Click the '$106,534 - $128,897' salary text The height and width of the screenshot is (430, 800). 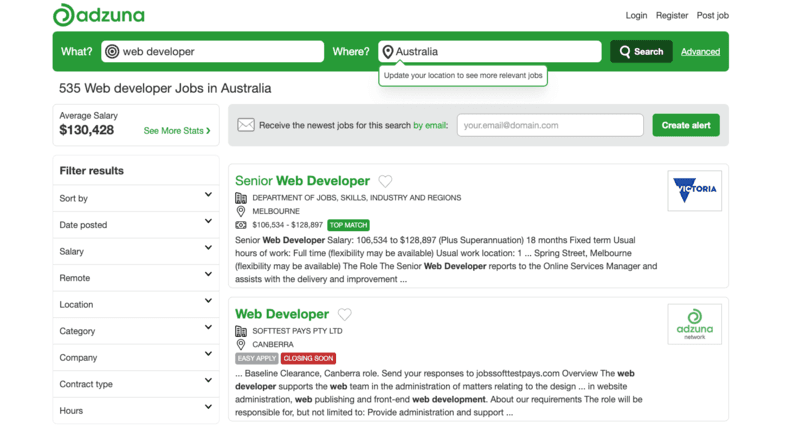[287, 224]
